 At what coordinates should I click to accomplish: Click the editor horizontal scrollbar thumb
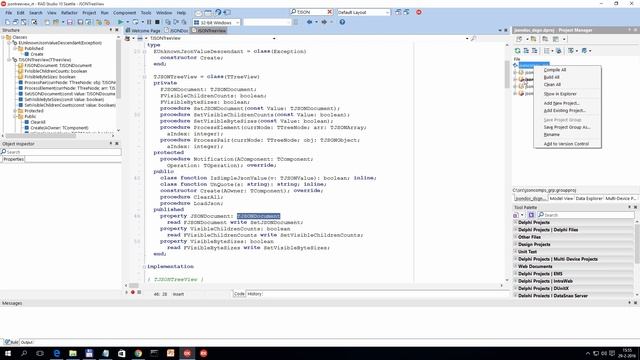click(x=134, y=286)
